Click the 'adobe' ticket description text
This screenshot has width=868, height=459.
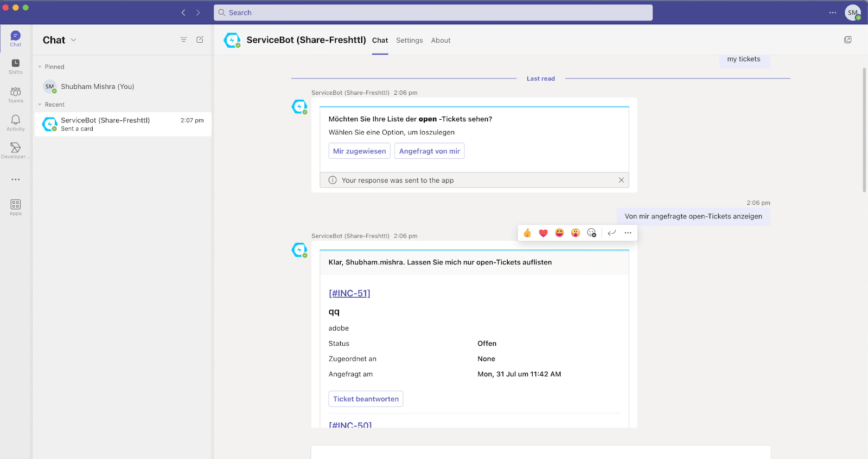click(339, 328)
